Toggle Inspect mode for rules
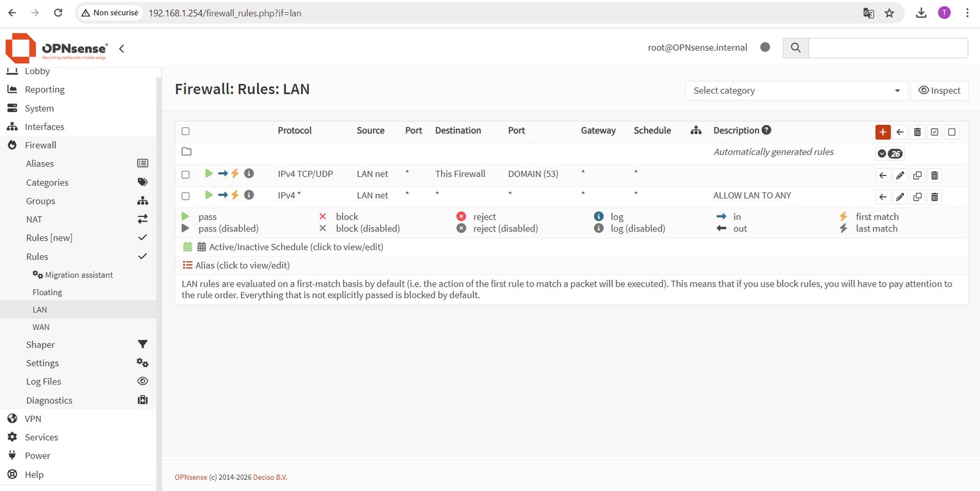Image resolution: width=980 pixels, height=491 pixels. point(940,91)
